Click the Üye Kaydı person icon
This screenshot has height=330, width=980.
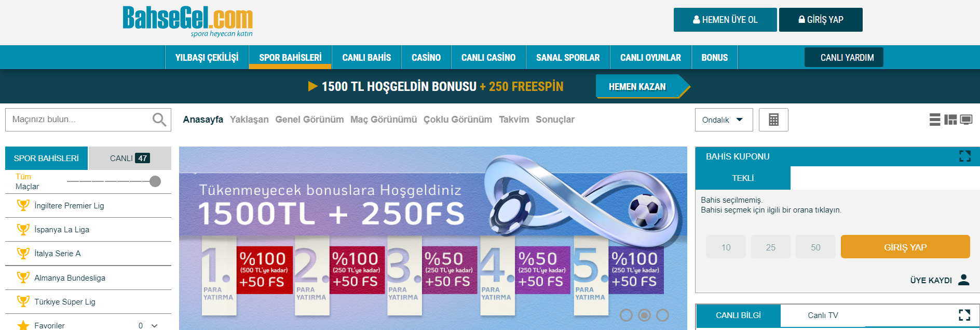tap(964, 280)
